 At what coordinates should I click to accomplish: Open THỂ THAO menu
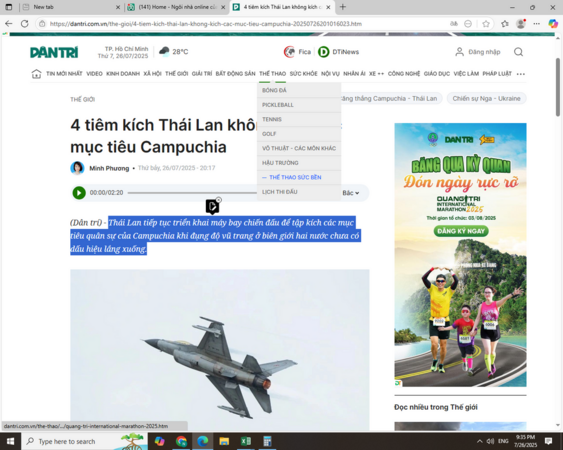273,74
